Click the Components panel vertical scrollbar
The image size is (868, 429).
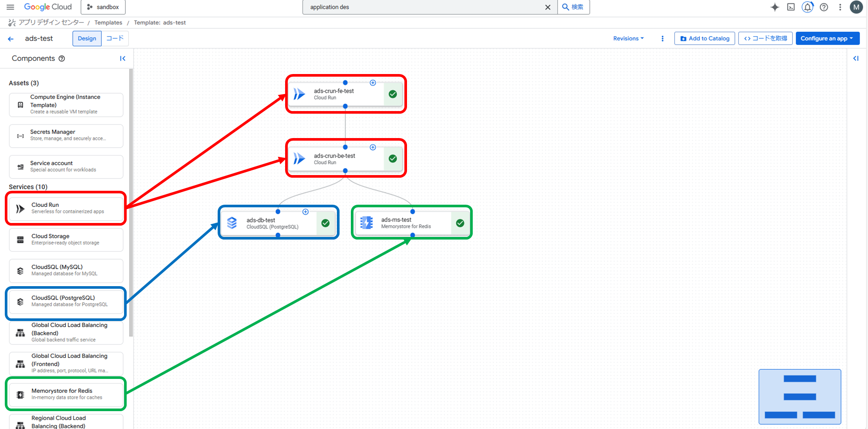131,203
